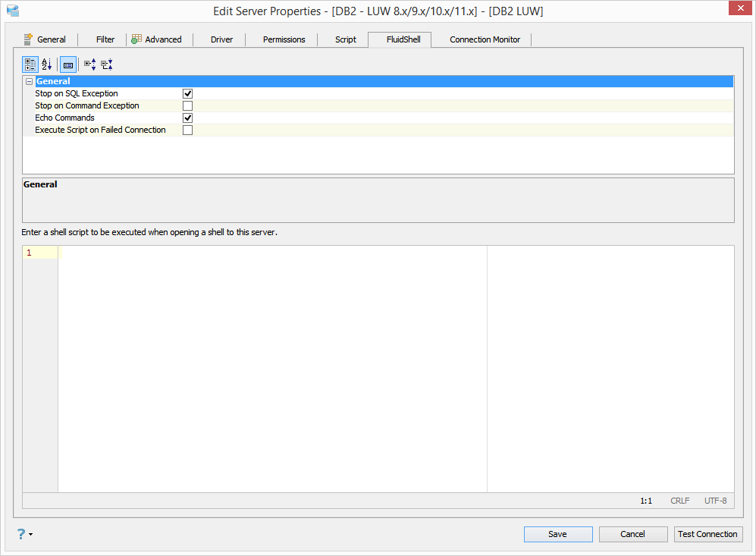Select Execute Script on Failed Connection label
This screenshot has width=756, height=556.
pyautogui.click(x=100, y=130)
